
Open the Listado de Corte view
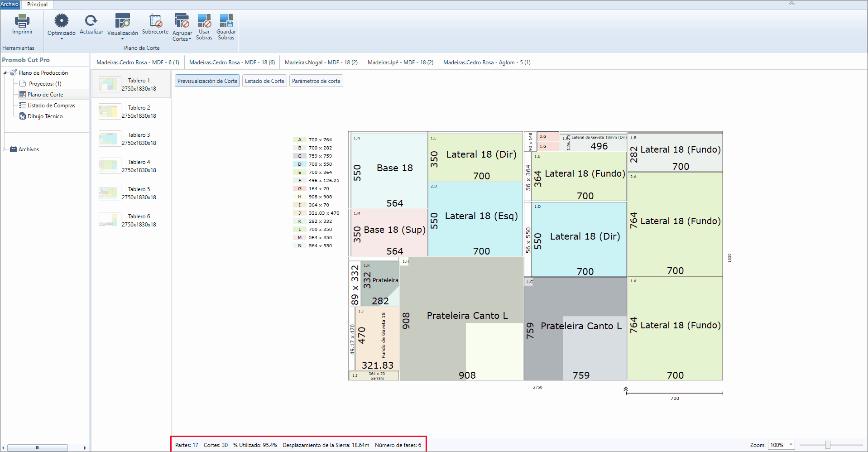click(x=264, y=81)
